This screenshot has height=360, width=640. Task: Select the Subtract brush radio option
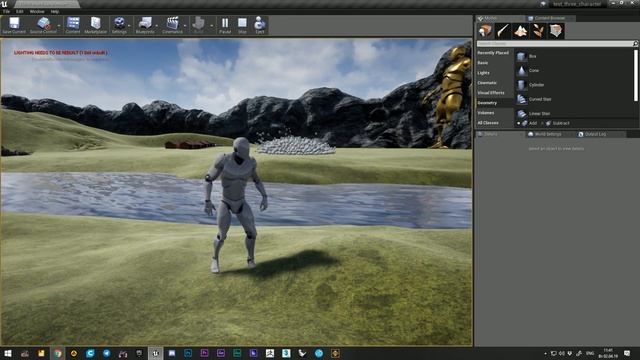tap(556, 123)
